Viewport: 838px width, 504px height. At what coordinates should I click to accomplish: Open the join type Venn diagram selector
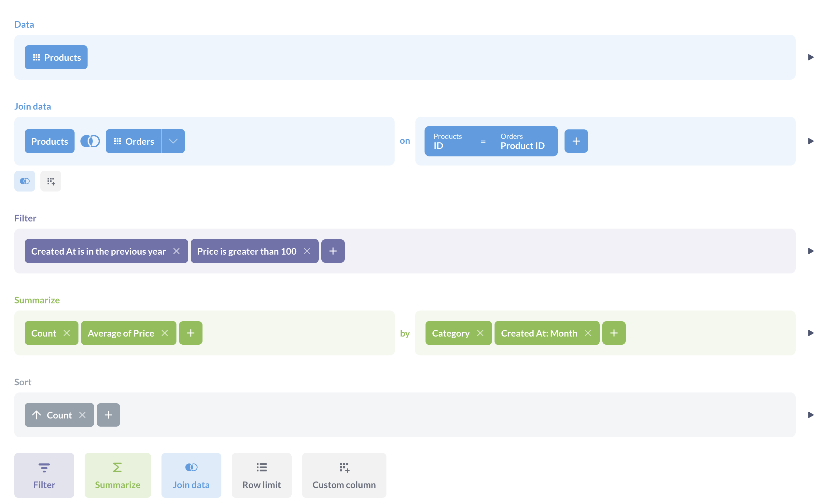[90, 141]
